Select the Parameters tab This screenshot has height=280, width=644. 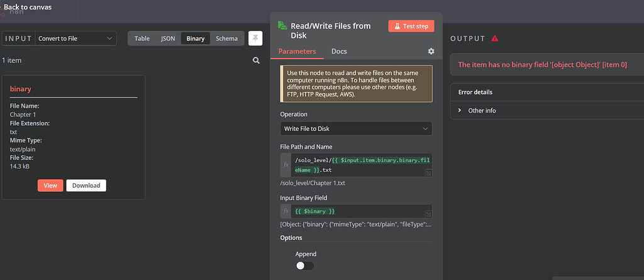[x=297, y=52]
